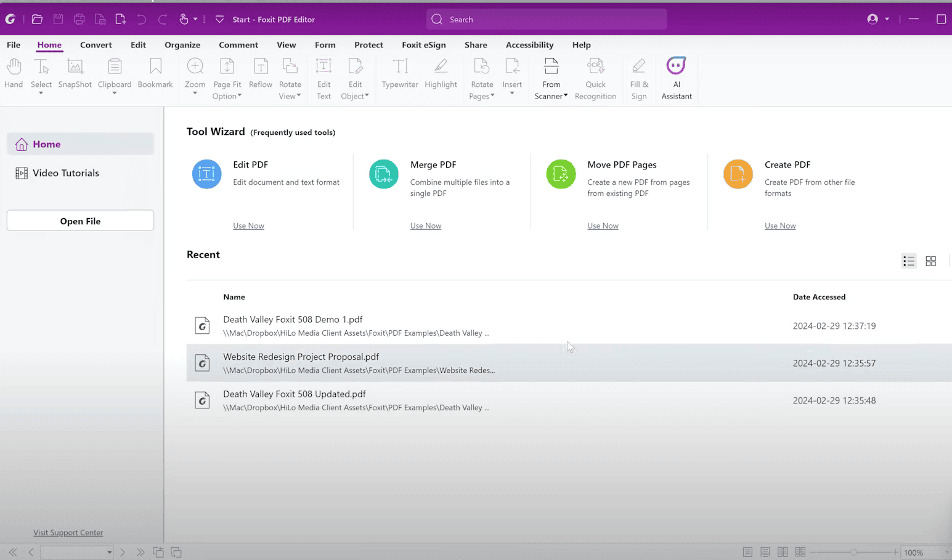Switch to the Convert ribbon tab

click(96, 44)
